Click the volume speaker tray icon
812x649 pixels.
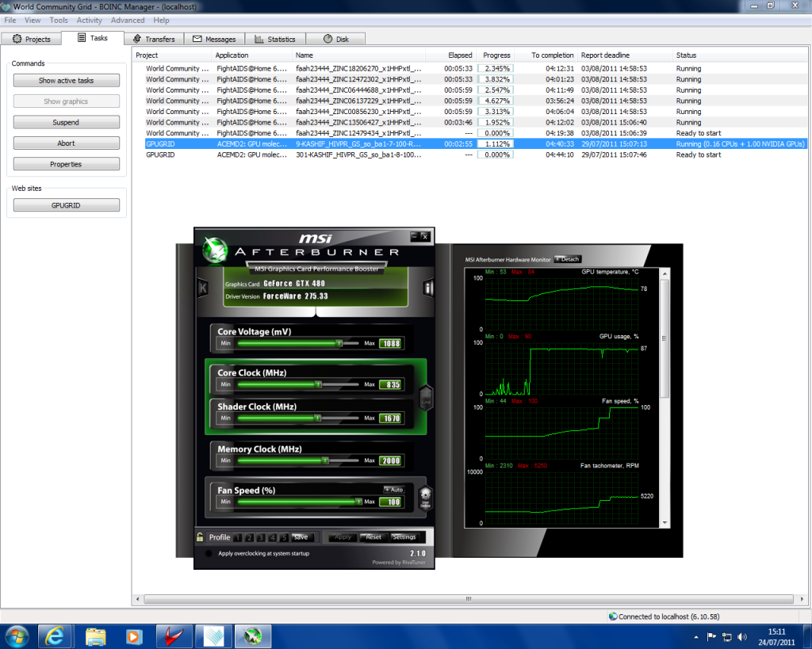pos(742,637)
